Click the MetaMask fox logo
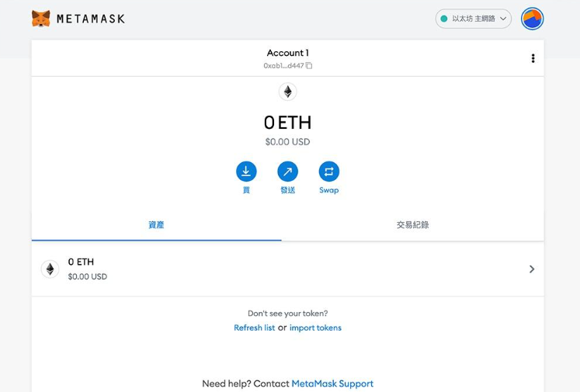 [x=40, y=19]
